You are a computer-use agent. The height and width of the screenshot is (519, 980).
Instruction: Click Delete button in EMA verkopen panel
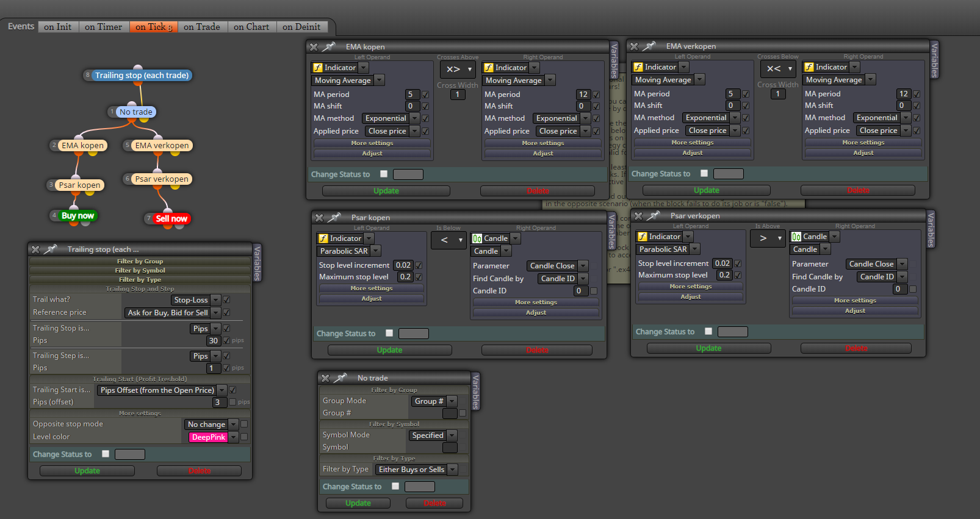click(857, 190)
